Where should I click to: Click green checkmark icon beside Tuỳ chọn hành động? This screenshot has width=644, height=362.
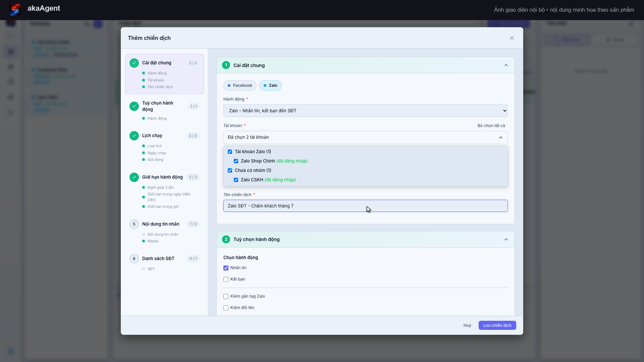(x=134, y=106)
